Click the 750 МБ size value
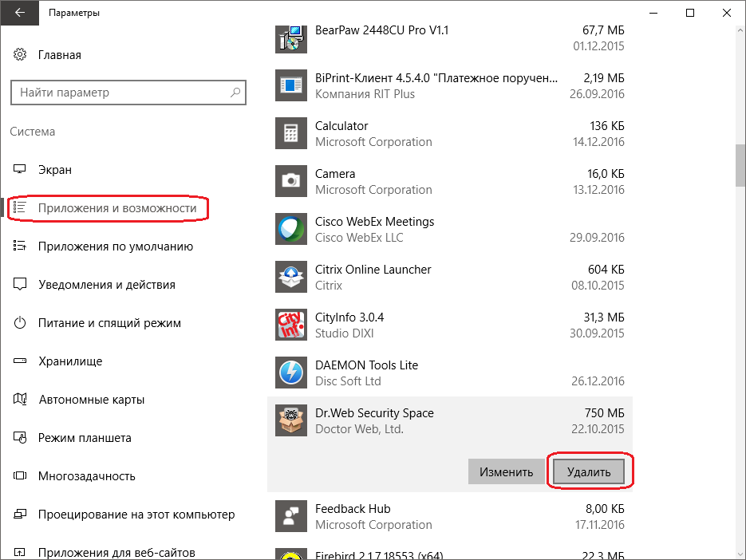746x560 pixels. (x=604, y=413)
